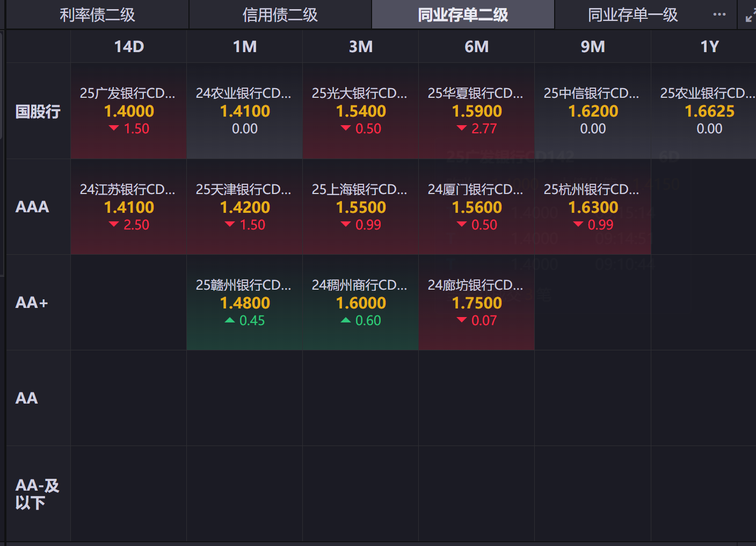Click the 1M column header
Viewport: 756px width, 546px height.
245,47
